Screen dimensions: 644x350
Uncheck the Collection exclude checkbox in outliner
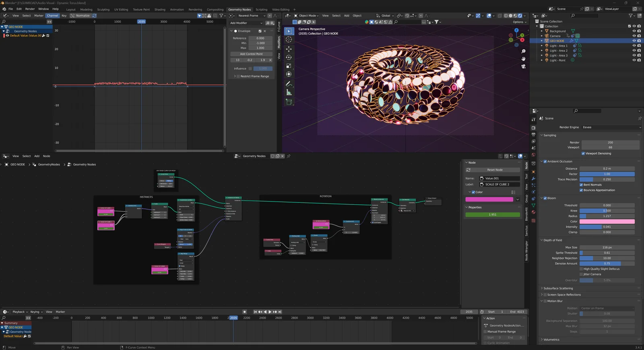[630, 26]
